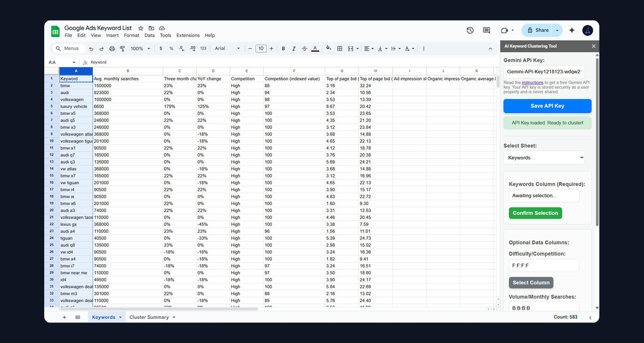Open vertical align dropdown
Viewport: 644px width, 343px height.
pyautogui.click(x=382, y=48)
